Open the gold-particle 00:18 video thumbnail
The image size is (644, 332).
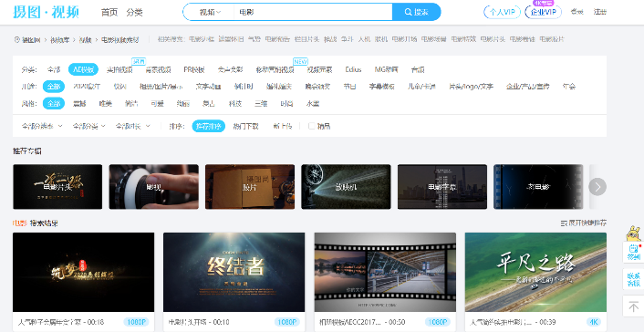tap(83, 272)
